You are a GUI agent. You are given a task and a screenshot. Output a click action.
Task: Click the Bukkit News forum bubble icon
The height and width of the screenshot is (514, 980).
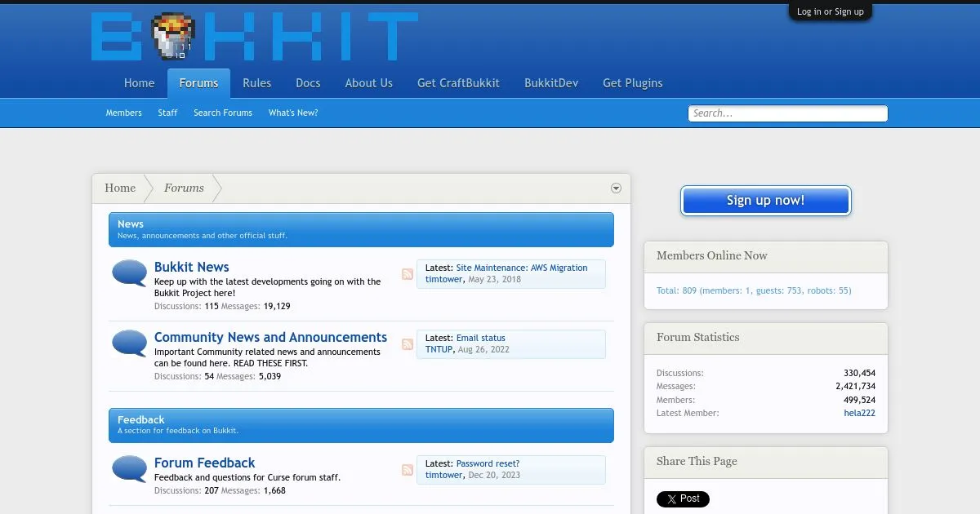point(129,273)
